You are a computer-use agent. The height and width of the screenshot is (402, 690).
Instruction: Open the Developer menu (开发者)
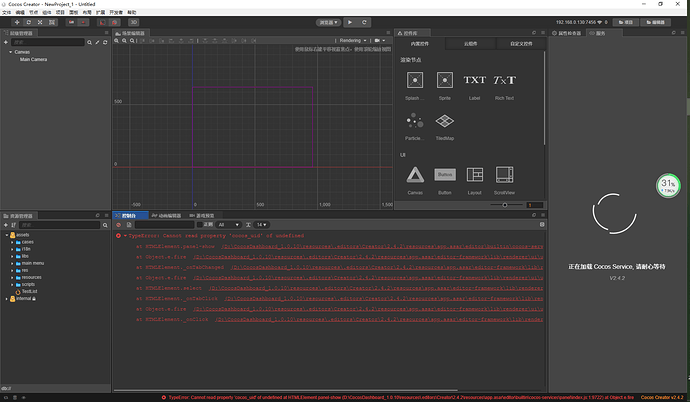click(116, 12)
